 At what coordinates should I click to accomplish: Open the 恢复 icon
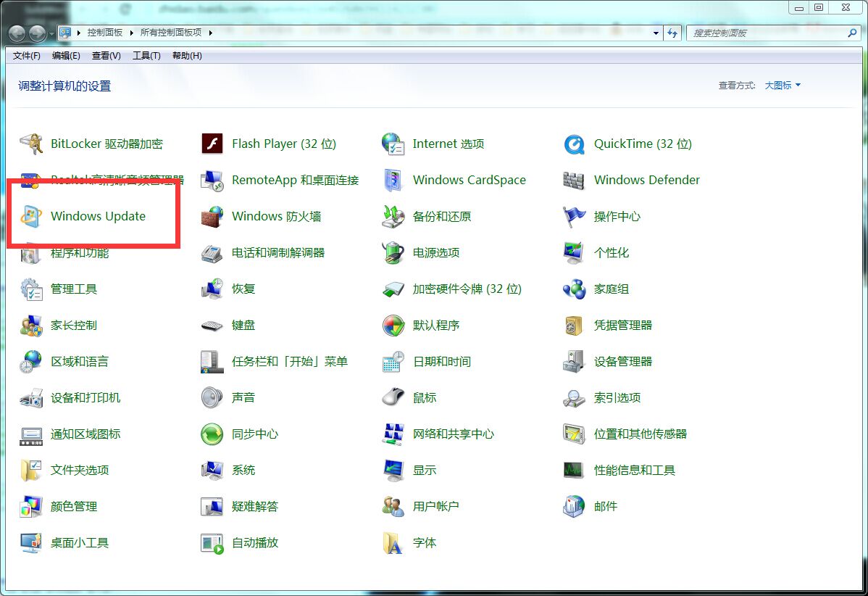pos(212,289)
